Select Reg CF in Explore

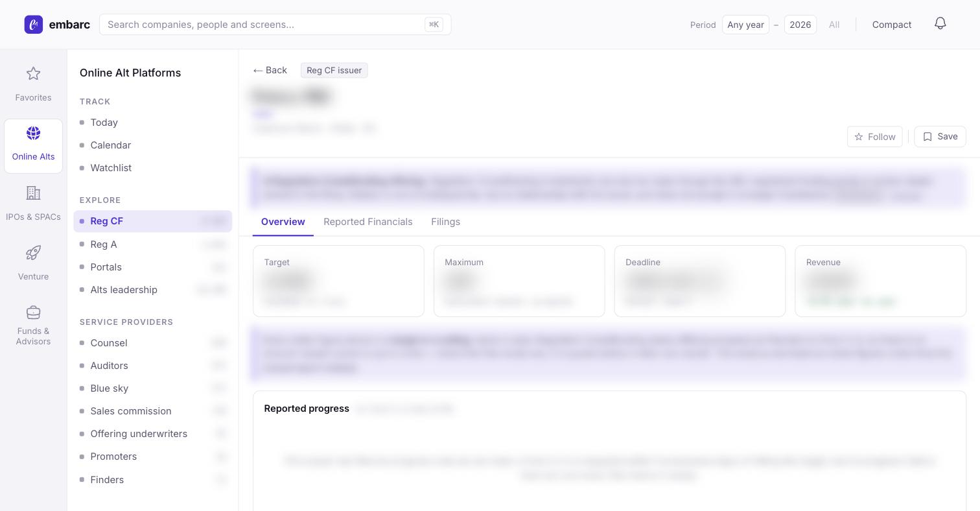(152, 221)
